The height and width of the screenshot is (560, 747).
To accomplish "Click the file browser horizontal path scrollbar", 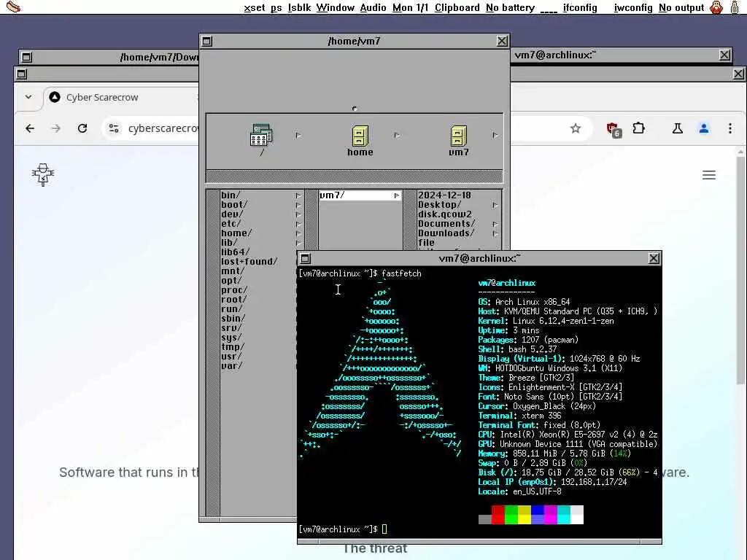I will tap(354, 176).
